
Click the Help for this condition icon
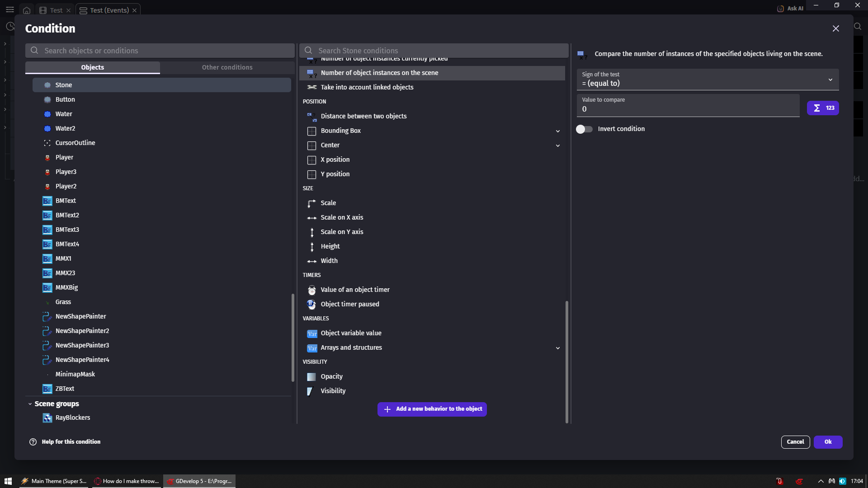pos(33,442)
